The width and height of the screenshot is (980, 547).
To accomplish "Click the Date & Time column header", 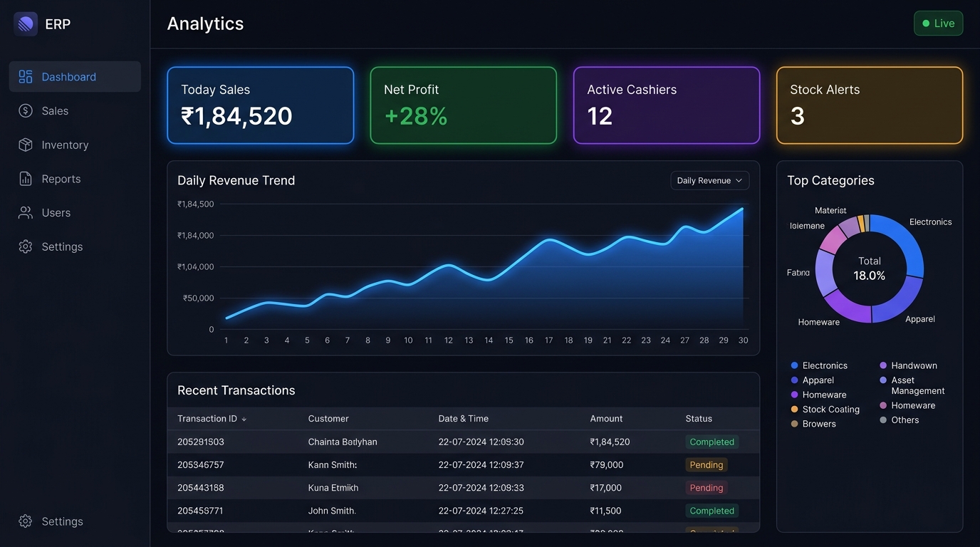I will pyautogui.click(x=463, y=419).
